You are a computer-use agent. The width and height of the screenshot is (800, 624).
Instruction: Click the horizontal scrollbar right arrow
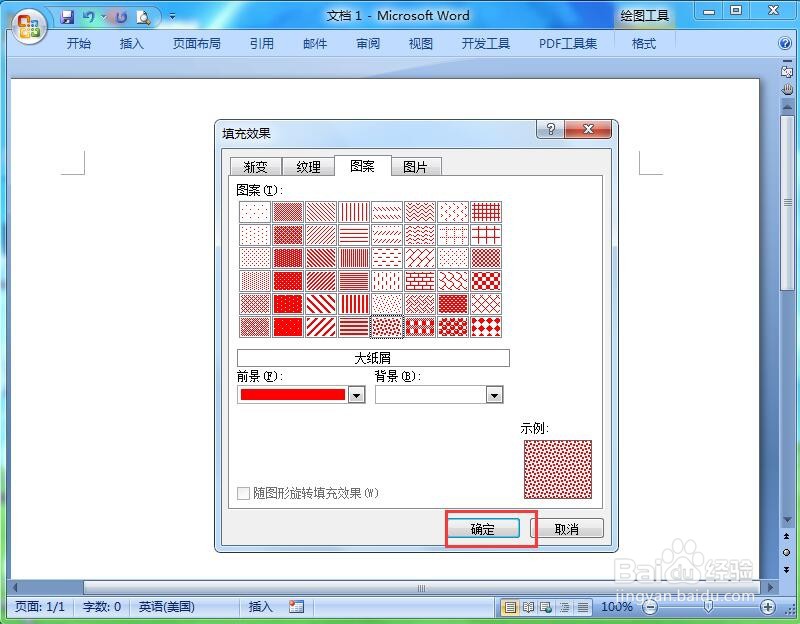pyautogui.click(x=770, y=587)
